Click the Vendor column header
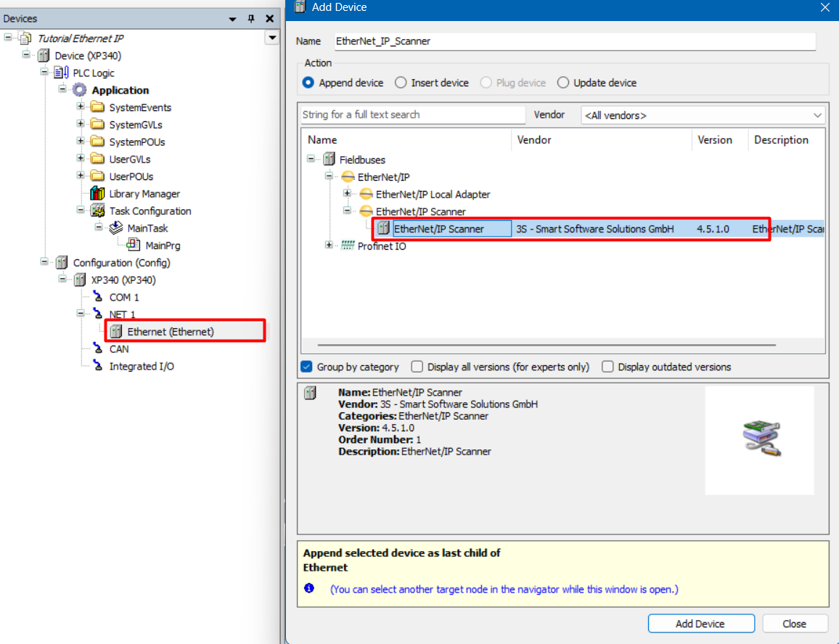The width and height of the screenshot is (839, 644). (x=534, y=140)
